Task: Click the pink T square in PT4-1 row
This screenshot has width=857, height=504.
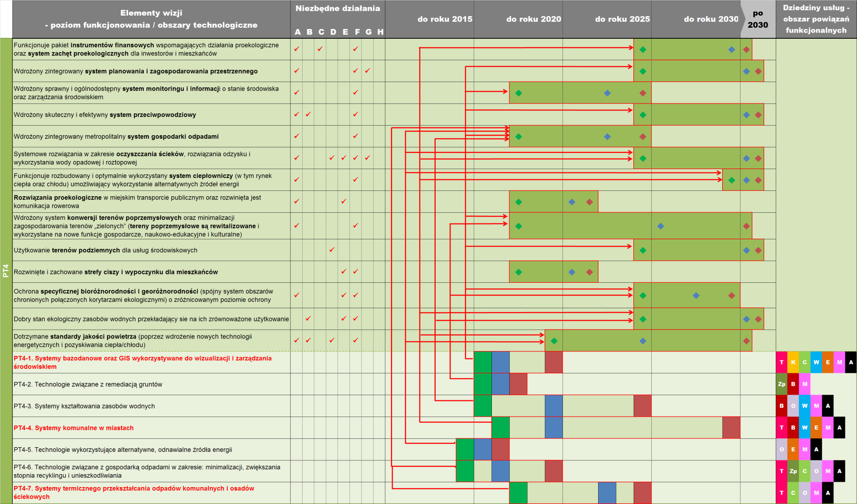Action: (x=782, y=362)
